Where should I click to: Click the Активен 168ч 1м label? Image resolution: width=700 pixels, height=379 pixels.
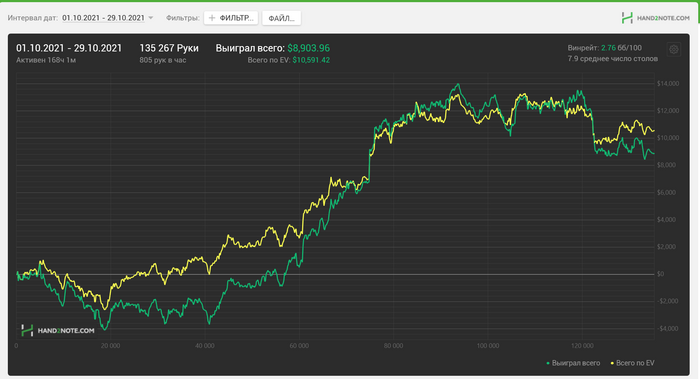coord(46,60)
